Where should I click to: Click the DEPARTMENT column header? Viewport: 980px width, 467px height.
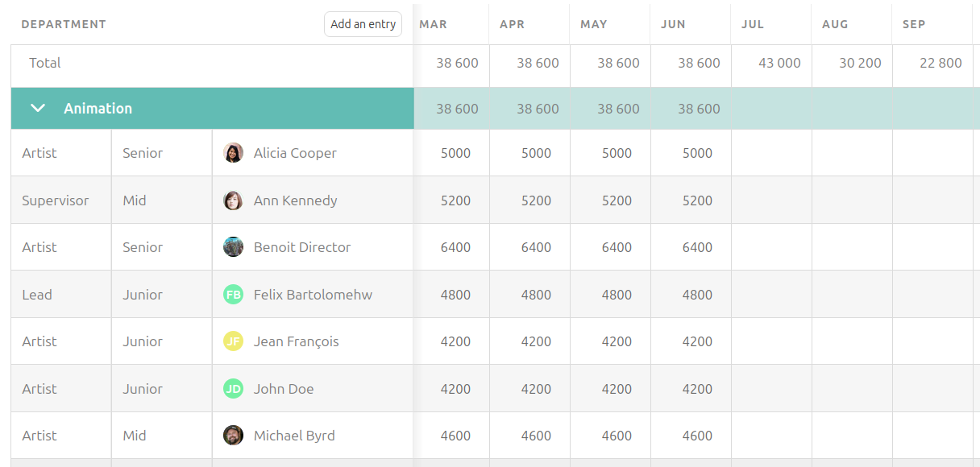[64, 24]
